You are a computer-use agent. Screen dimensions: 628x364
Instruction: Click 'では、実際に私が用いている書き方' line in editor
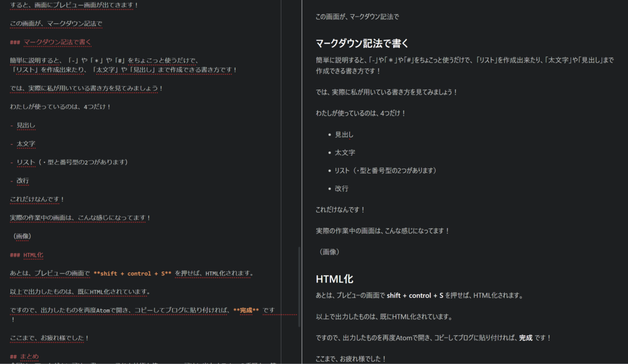(86, 88)
